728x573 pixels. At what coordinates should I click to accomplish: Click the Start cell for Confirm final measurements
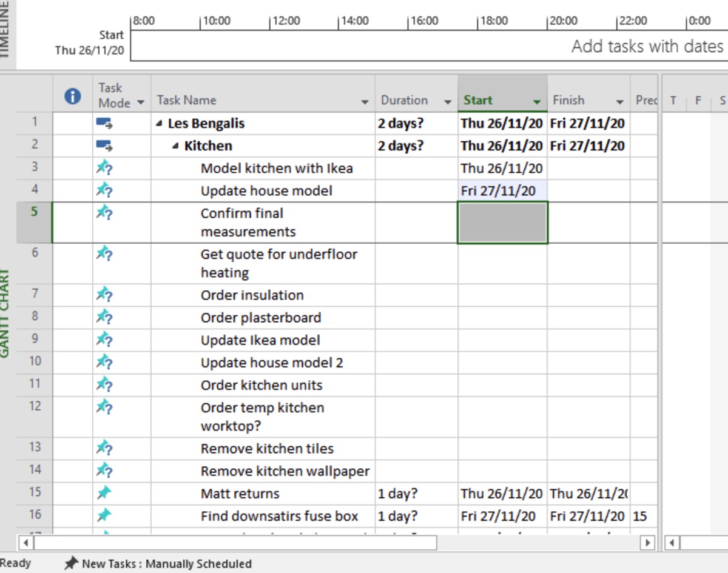point(502,223)
